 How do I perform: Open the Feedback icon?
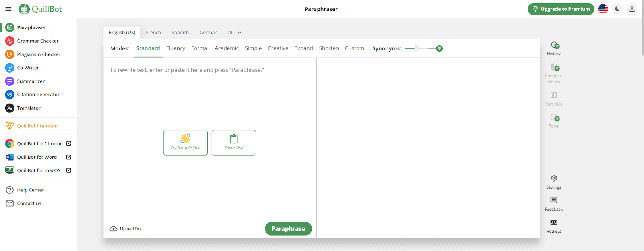click(554, 200)
